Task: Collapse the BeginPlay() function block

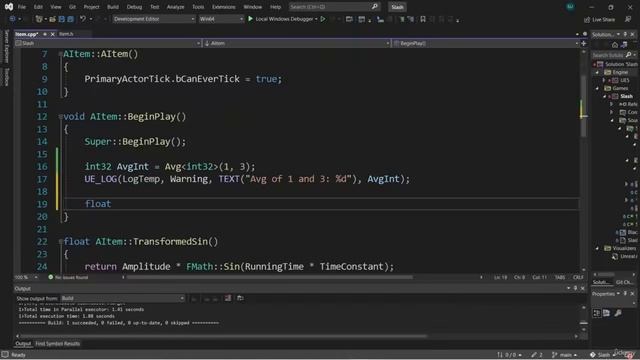Action: [x=60, y=117]
